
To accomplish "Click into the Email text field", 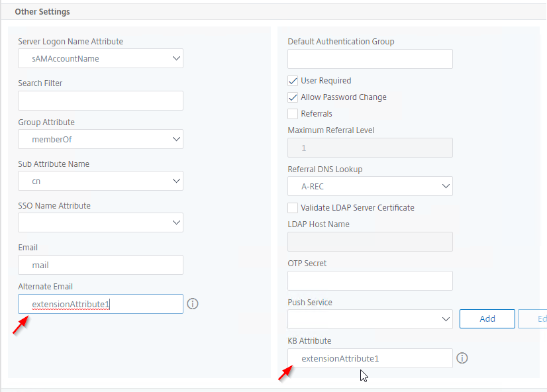I will (101, 265).
